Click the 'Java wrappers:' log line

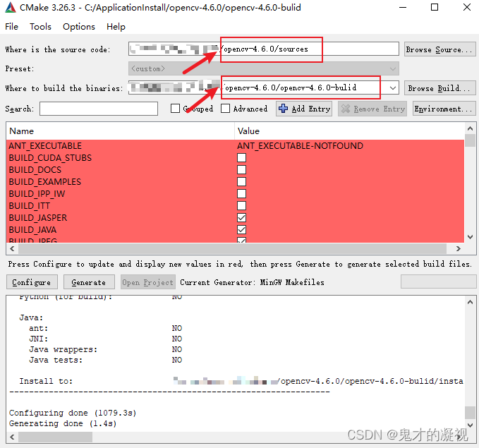pyautogui.click(x=63, y=349)
